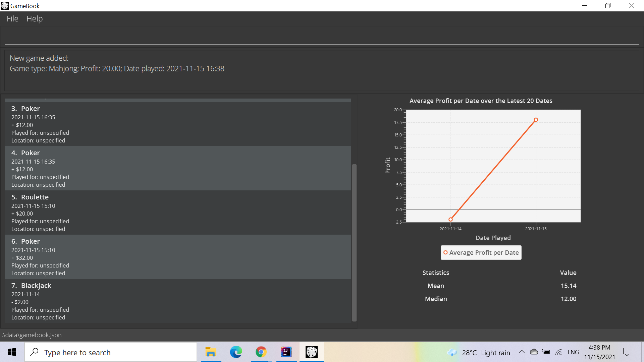Image resolution: width=644 pixels, height=362 pixels.
Task: Open Microsoft Edge from the taskbar
Action: coord(236,352)
